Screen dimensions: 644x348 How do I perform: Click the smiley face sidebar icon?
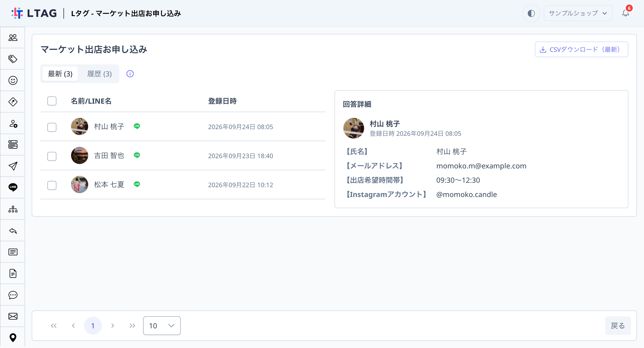pos(13,80)
